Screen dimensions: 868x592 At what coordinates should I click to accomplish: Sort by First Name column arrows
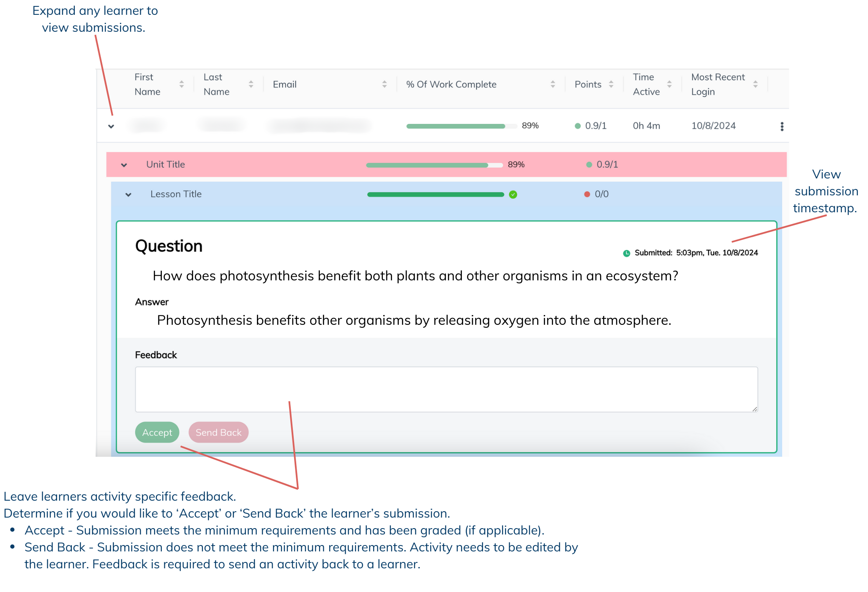click(x=182, y=84)
